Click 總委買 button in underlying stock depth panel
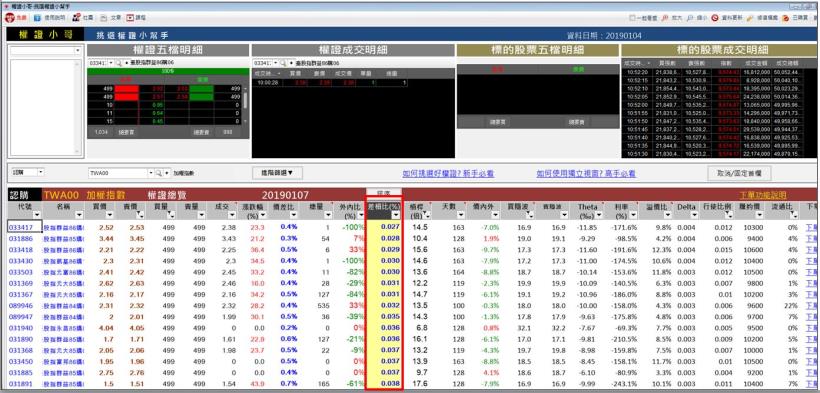The image size is (820, 393). tap(497, 122)
